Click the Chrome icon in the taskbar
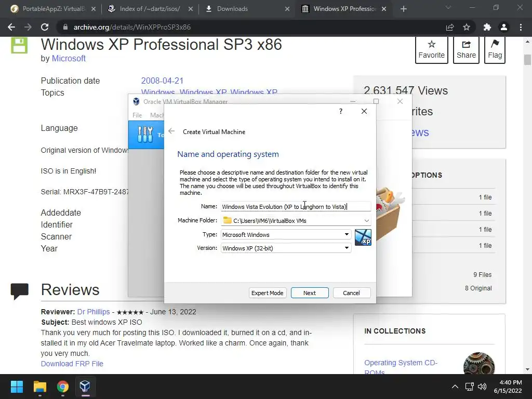 click(62, 387)
